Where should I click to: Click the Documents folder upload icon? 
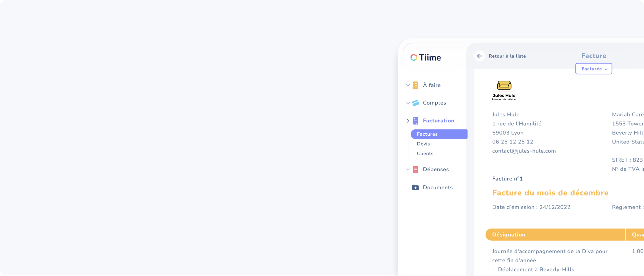(x=415, y=188)
